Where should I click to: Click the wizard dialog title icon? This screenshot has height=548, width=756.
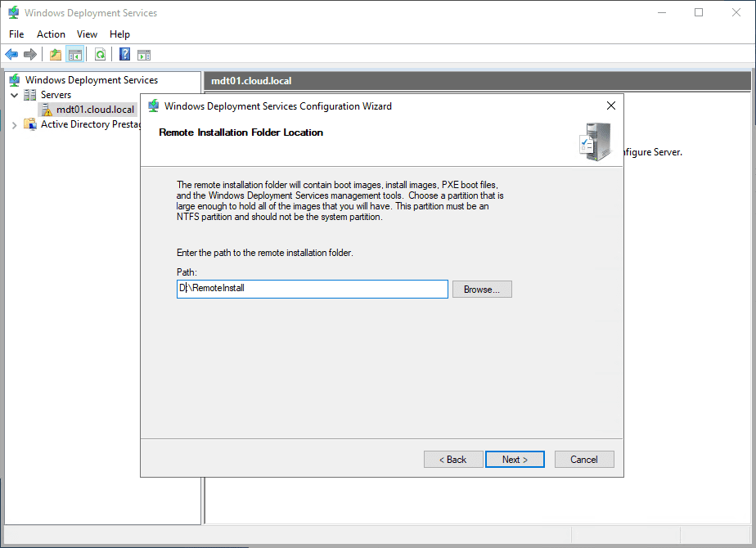point(153,106)
